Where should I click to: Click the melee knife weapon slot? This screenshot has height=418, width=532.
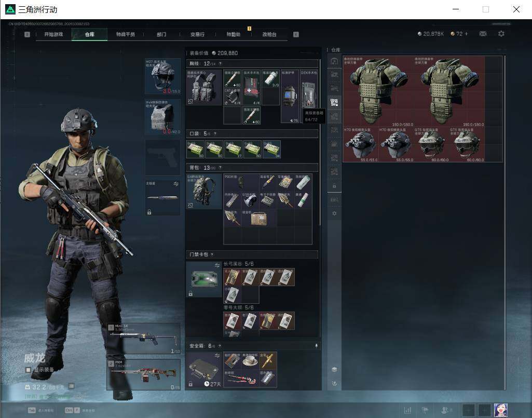coord(162,198)
